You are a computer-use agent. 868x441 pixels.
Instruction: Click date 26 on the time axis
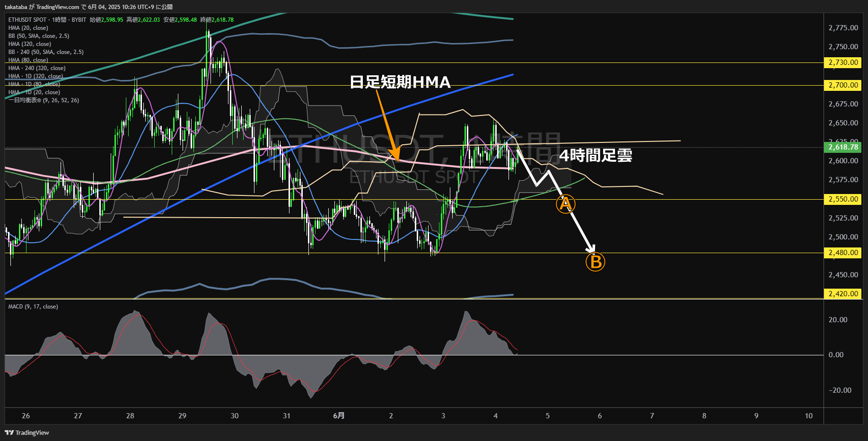pos(26,416)
